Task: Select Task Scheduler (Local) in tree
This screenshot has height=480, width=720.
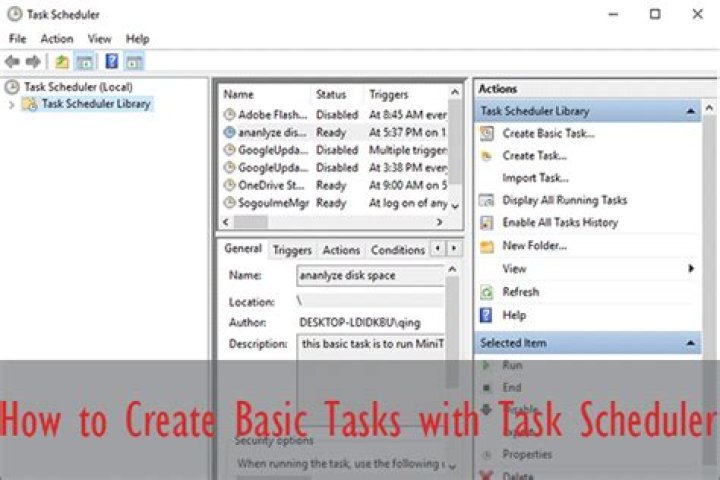Action: tap(78, 87)
